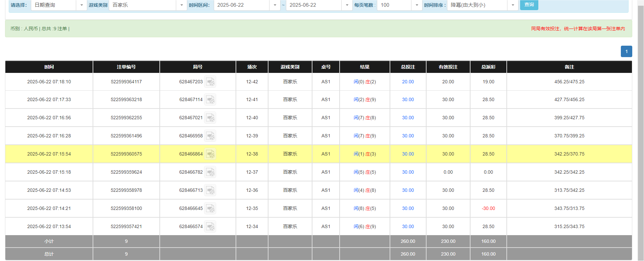644x261 pixels.
Task: Click replay icon beside round 628467021
Action: click(210, 118)
